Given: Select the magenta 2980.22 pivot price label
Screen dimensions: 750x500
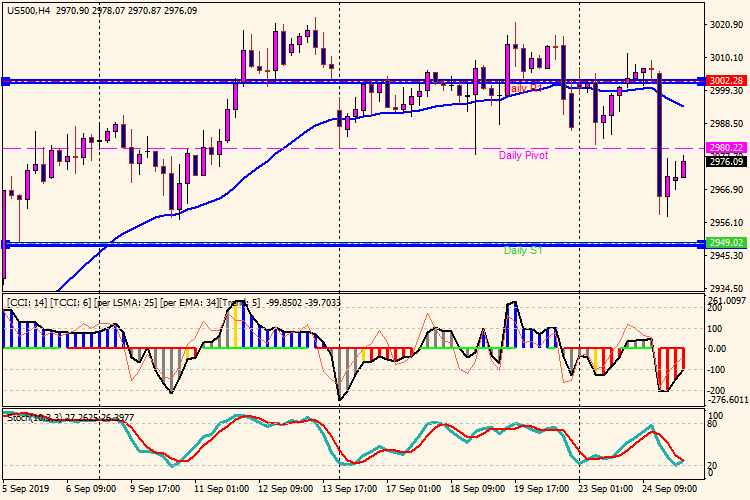Looking at the screenshot, I should pos(726,148).
